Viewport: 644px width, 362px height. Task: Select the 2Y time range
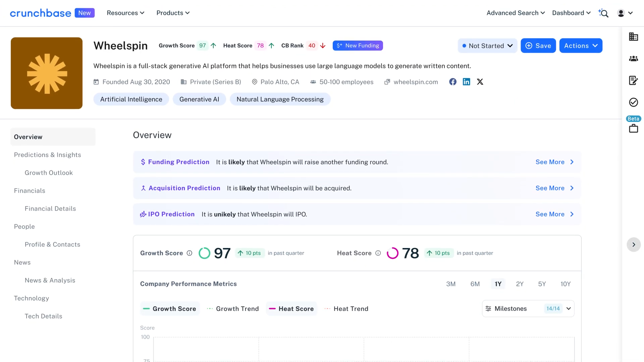520,284
